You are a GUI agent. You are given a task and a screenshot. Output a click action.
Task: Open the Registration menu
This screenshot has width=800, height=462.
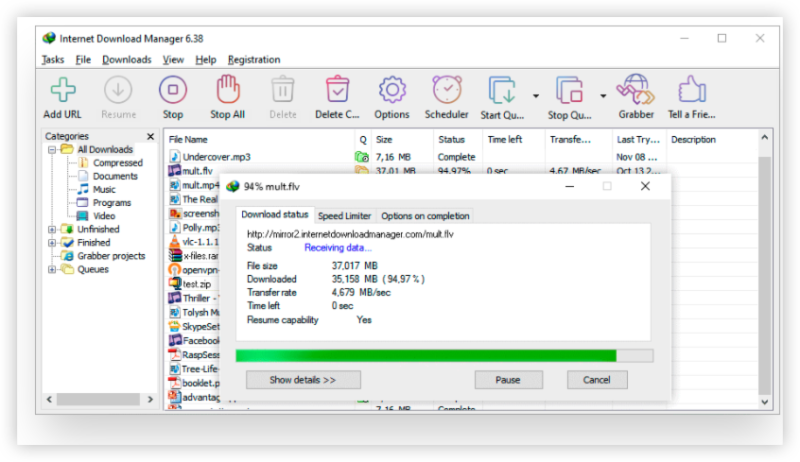[x=254, y=60]
